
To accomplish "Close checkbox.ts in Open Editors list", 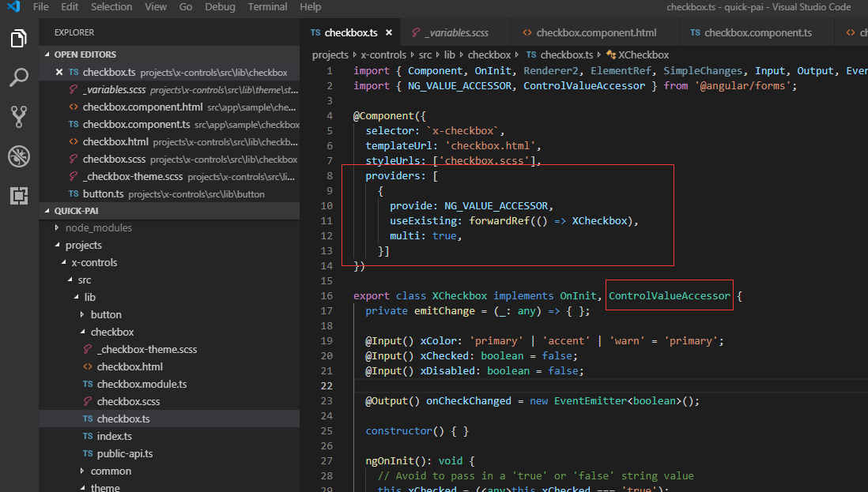I will coord(59,73).
